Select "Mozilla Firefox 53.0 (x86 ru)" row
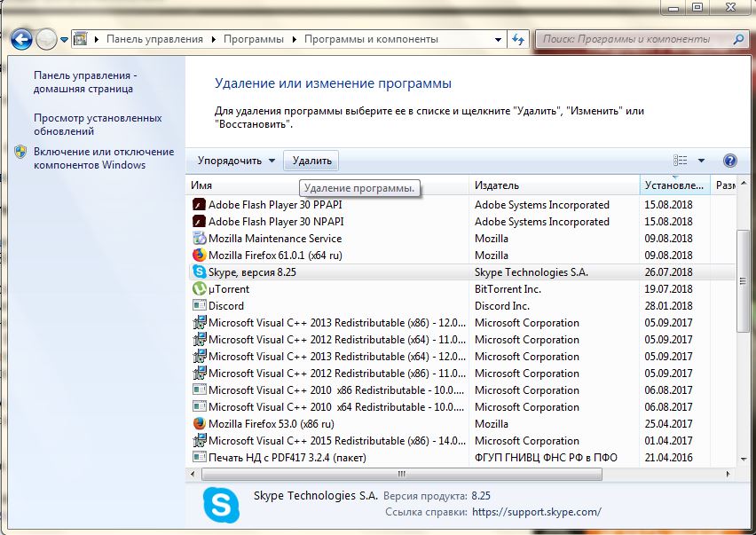This screenshot has width=756, height=535. (462, 424)
